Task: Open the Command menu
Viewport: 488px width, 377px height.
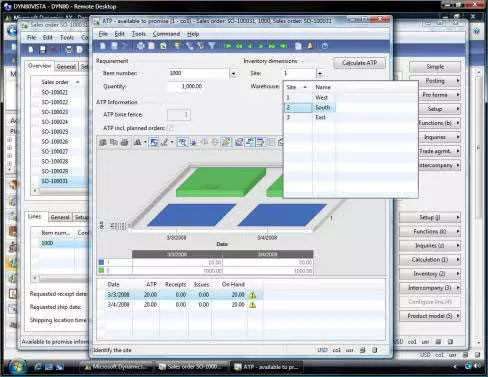Action: coord(166,34)
